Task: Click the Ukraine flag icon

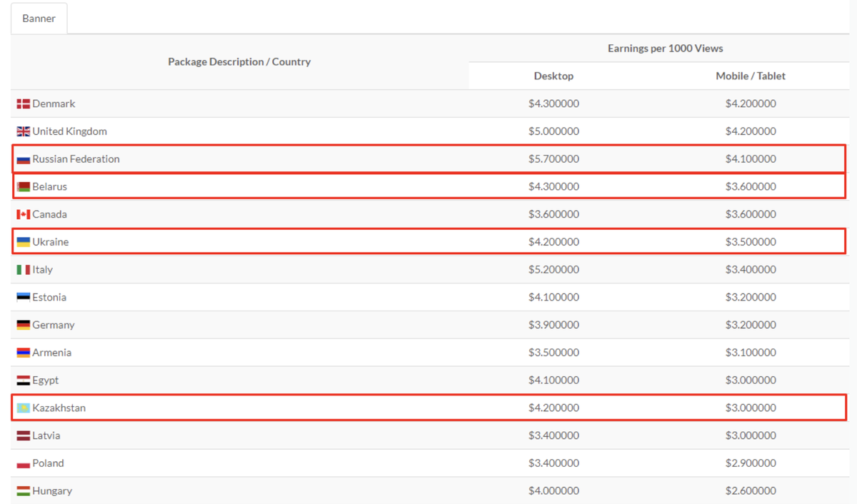Action: tap(24, 243)
